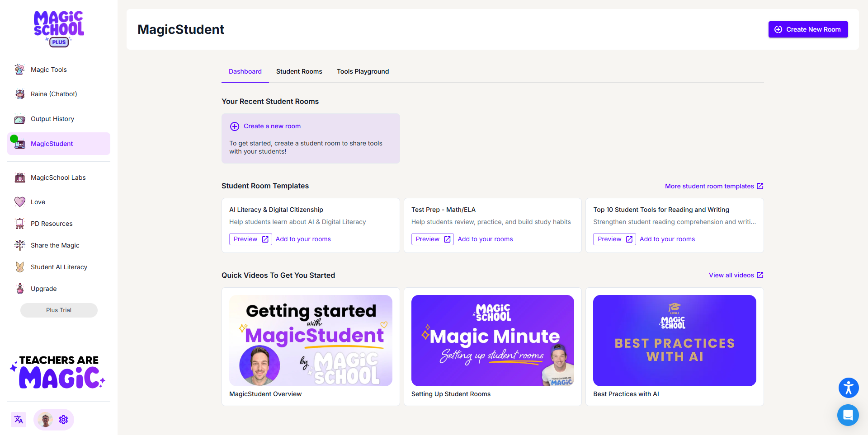Preview the AI Literacy & Digital Citizenship template

click(250, 239)
